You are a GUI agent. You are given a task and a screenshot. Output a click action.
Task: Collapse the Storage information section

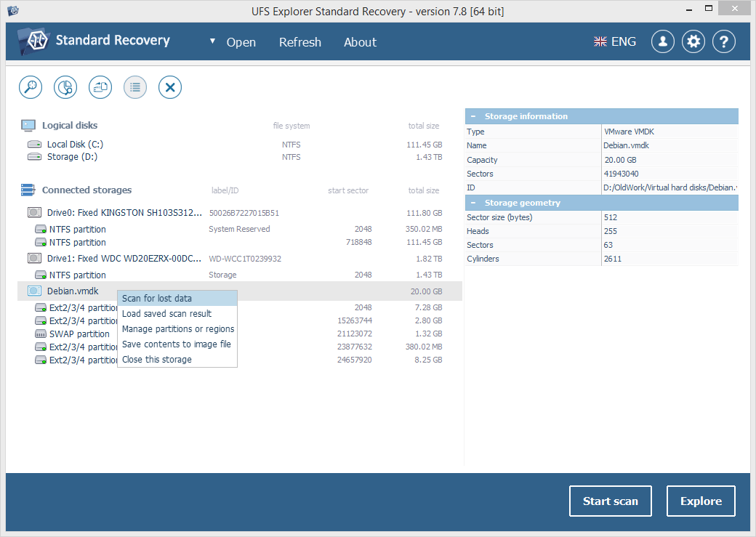click(473, 116)
